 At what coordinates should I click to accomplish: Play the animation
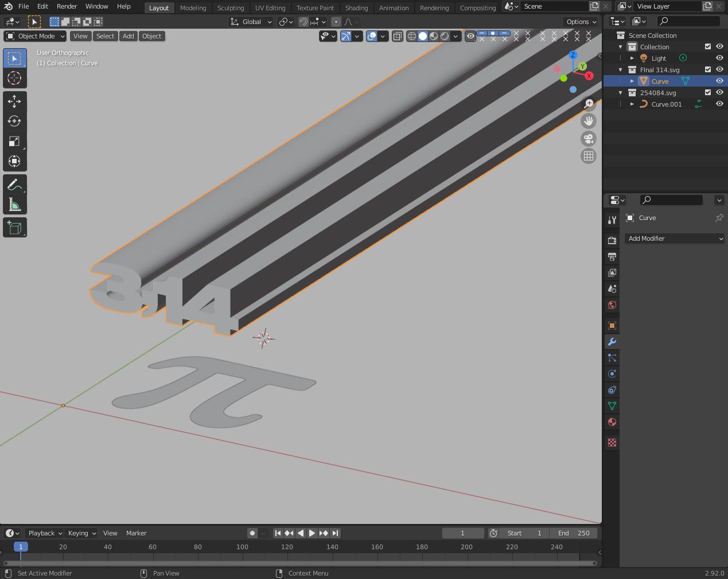[312, 533]
